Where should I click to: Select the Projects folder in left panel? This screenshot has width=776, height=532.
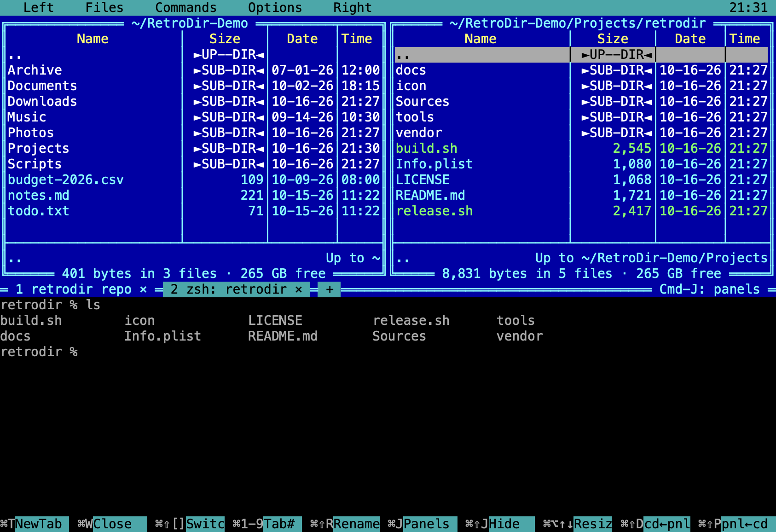(194, 148)
